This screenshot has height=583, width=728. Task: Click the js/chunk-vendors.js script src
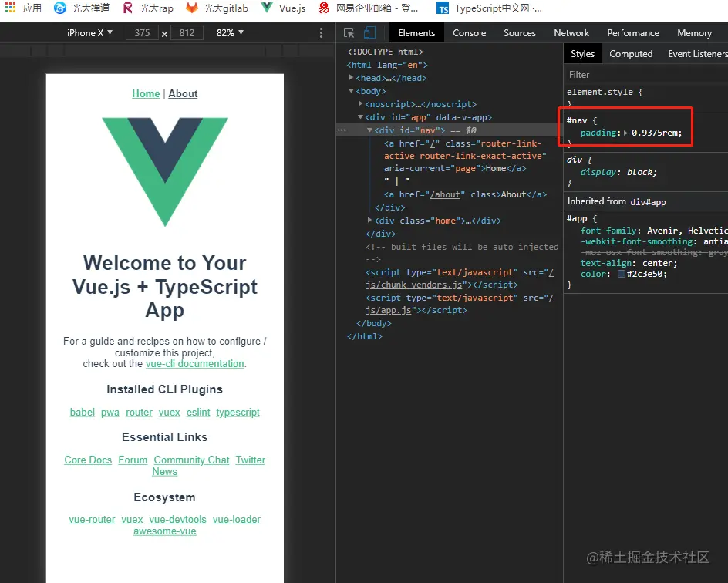(413, 285)
